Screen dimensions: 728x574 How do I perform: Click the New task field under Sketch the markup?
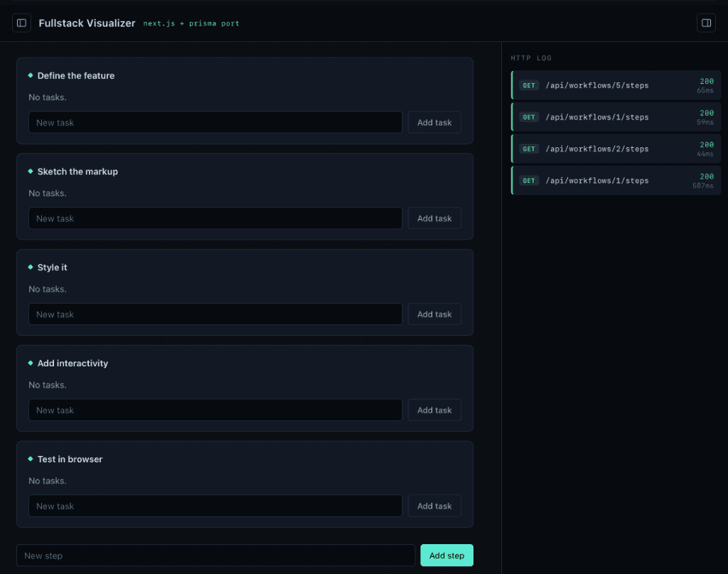(215, 218)
